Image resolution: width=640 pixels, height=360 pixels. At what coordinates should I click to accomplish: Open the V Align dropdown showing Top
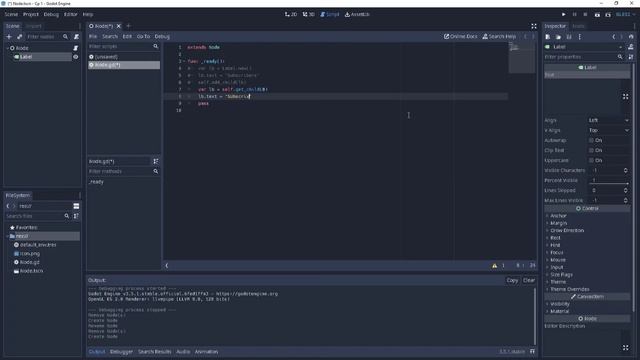coord(609,130)
